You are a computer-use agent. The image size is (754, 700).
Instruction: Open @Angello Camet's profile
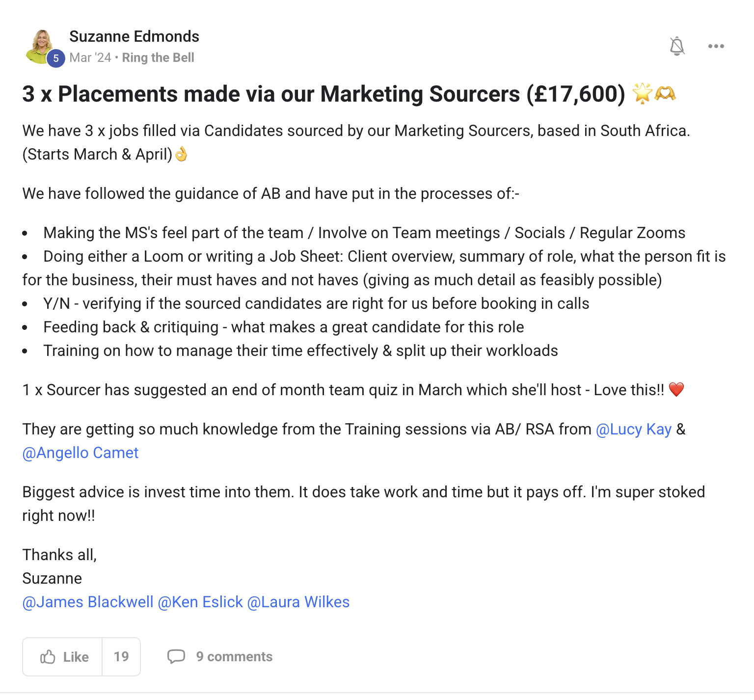80,453
